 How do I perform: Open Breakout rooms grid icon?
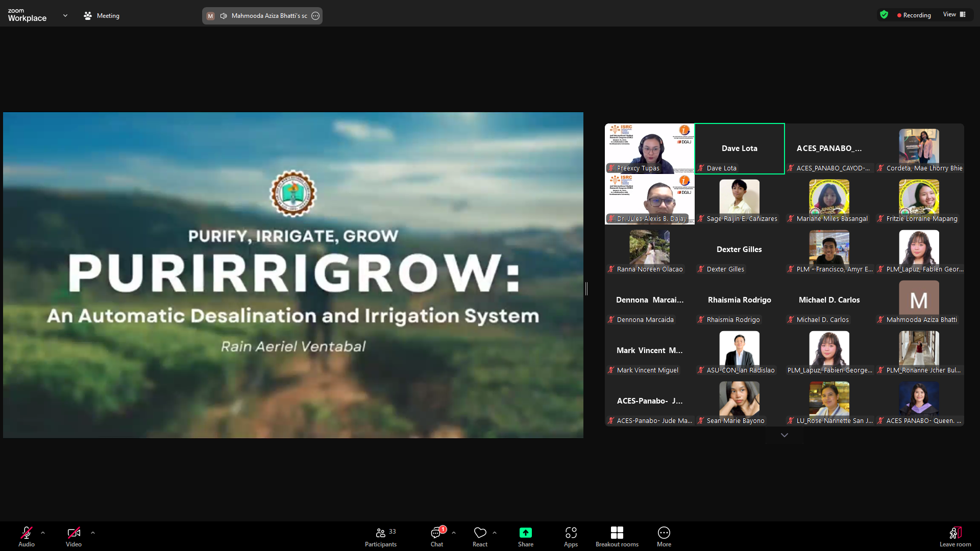[617, 533]
